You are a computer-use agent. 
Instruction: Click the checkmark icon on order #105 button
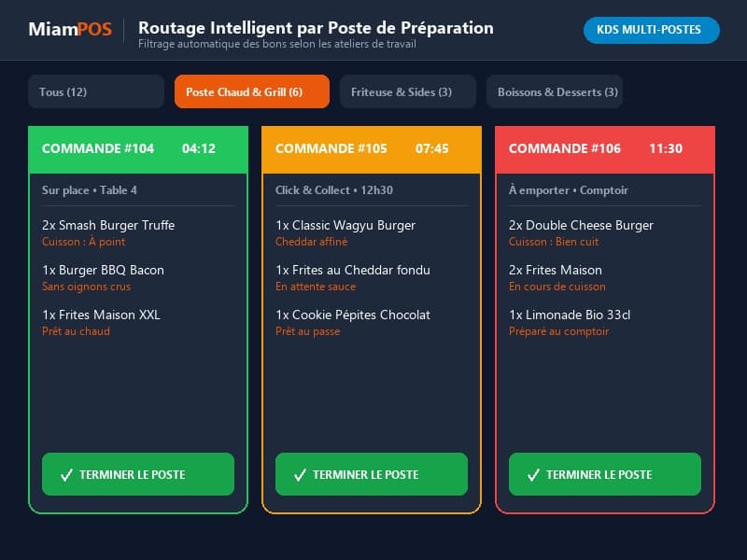tap(300, 475)
